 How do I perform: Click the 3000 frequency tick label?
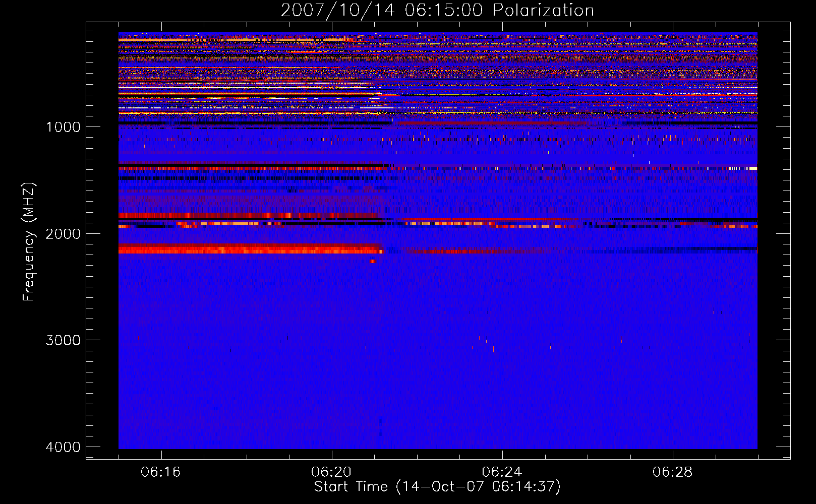[63, 340]
